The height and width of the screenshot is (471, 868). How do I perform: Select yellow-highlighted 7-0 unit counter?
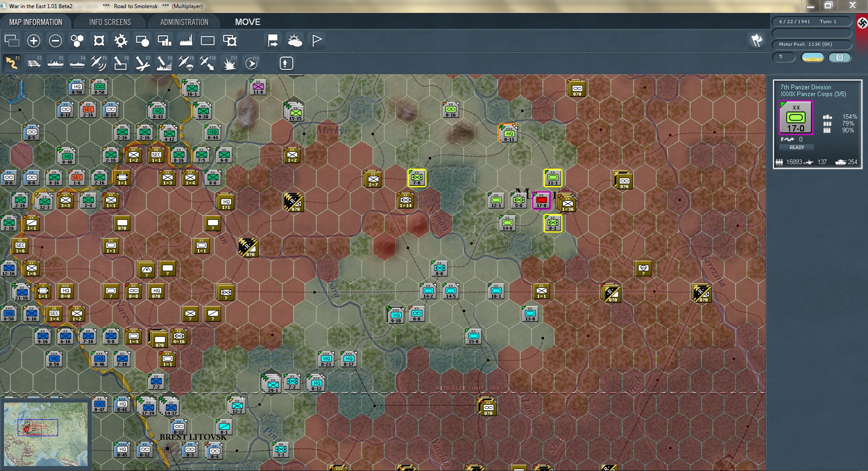pyautogui.click(x=417, y=178)
